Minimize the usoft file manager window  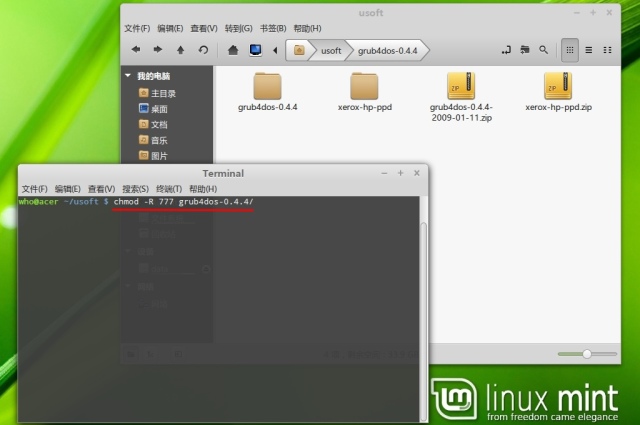[x=577, y=13]
